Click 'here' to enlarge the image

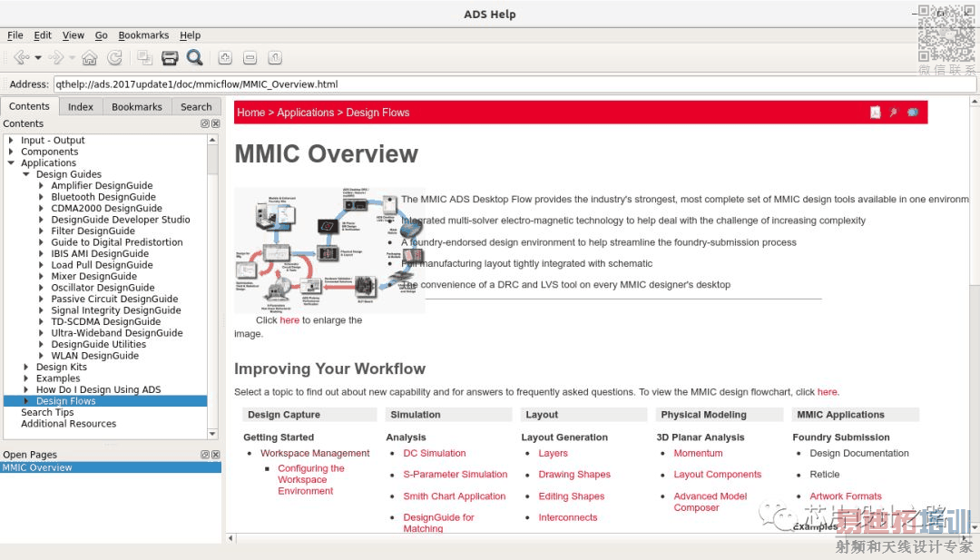[x=289, y=320]
